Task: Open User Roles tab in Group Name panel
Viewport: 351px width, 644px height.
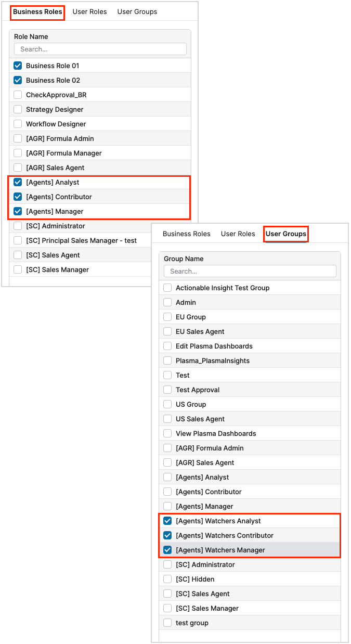Action: pyautogui.click(x=238, y=234)
